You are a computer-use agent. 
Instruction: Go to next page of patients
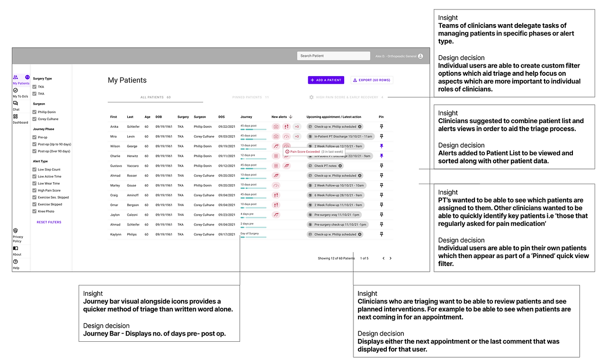point(391,258)
